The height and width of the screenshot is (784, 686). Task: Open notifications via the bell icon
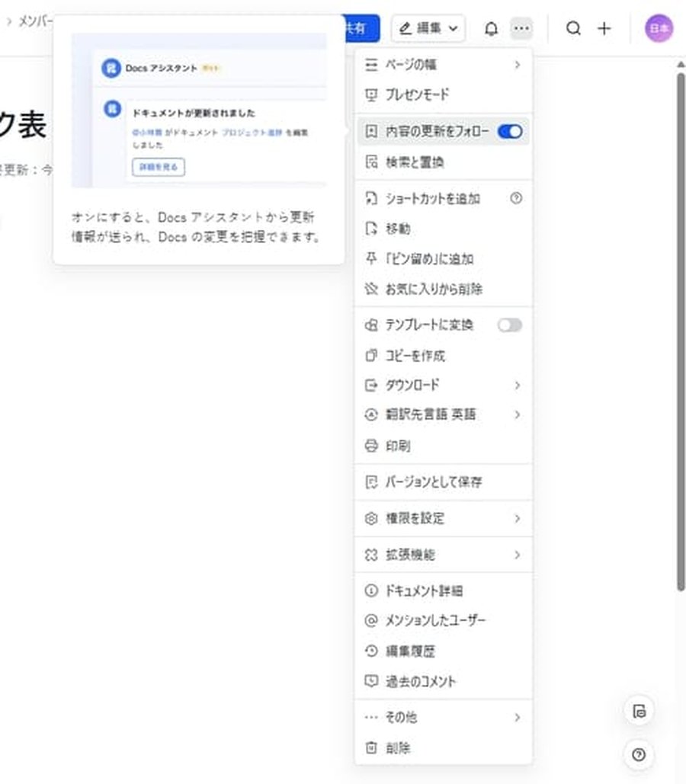pos(492,28)
